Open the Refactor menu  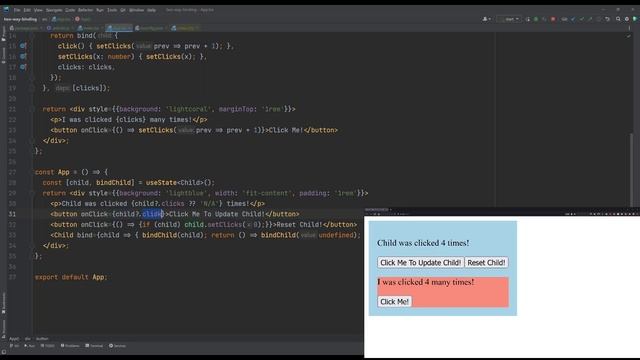[x=85, y=10]
